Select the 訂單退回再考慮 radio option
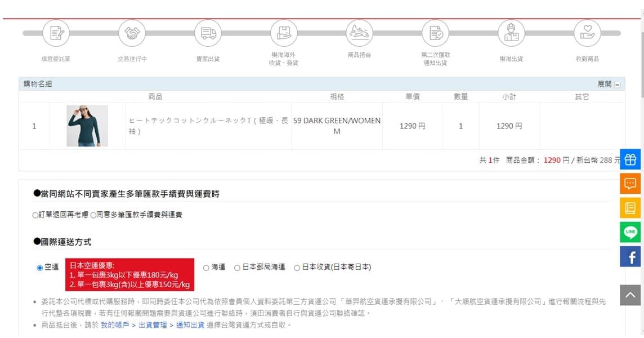This screenshot has height=338, width=644. tap(35, 215)
